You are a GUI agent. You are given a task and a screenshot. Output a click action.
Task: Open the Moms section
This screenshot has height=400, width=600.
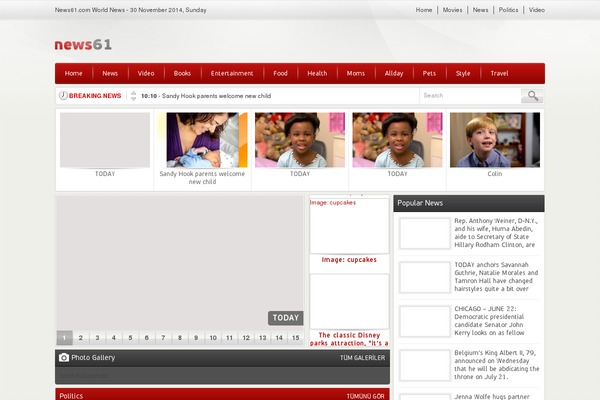(355, 73)
